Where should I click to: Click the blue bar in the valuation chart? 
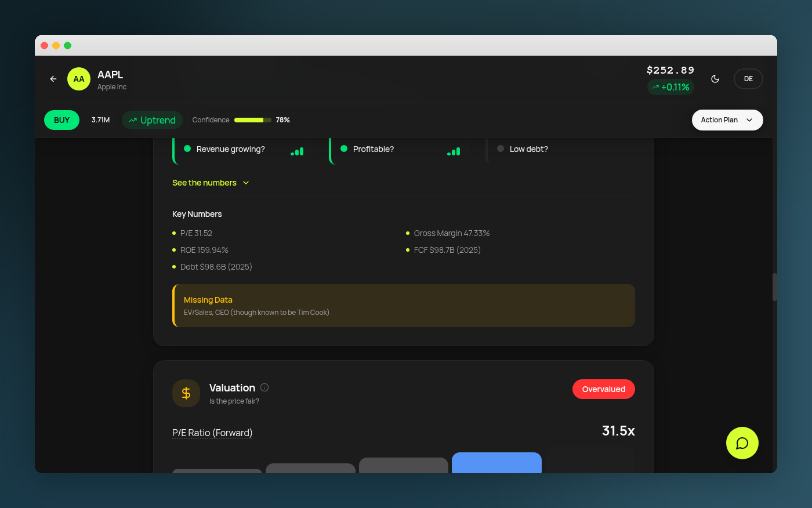click(x=496, y=463)
